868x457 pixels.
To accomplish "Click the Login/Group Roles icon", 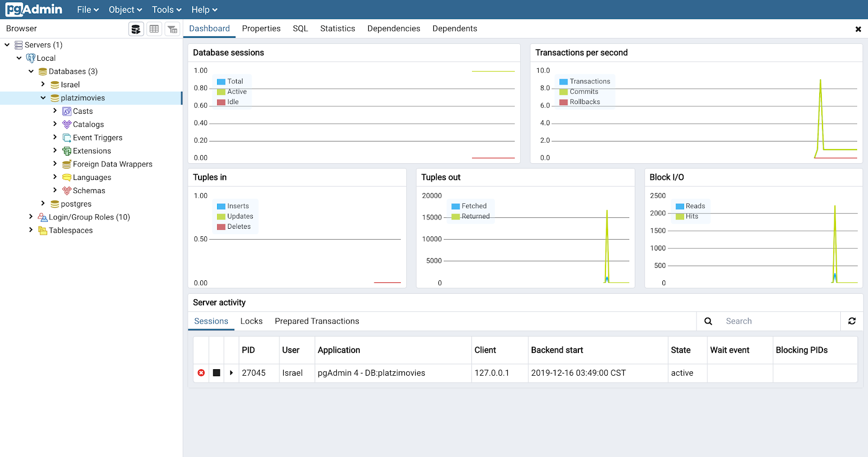I will coord(43,217).
